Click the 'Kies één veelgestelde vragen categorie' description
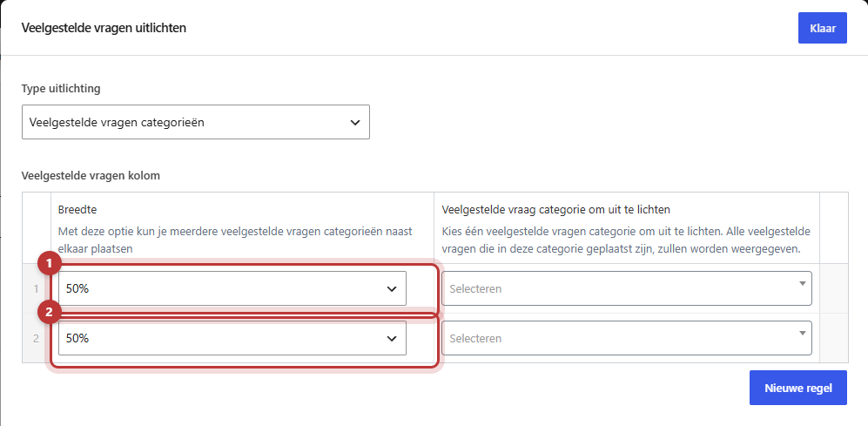This screenshot has height=426, width=868. [x=626, y=240]
